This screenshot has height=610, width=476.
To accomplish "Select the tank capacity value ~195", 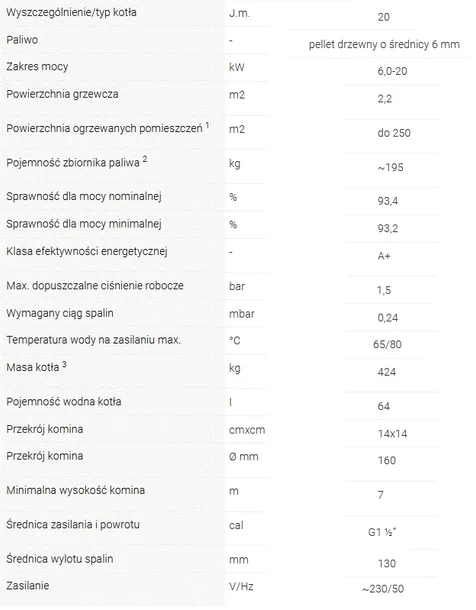I will (x=390, y=167).
